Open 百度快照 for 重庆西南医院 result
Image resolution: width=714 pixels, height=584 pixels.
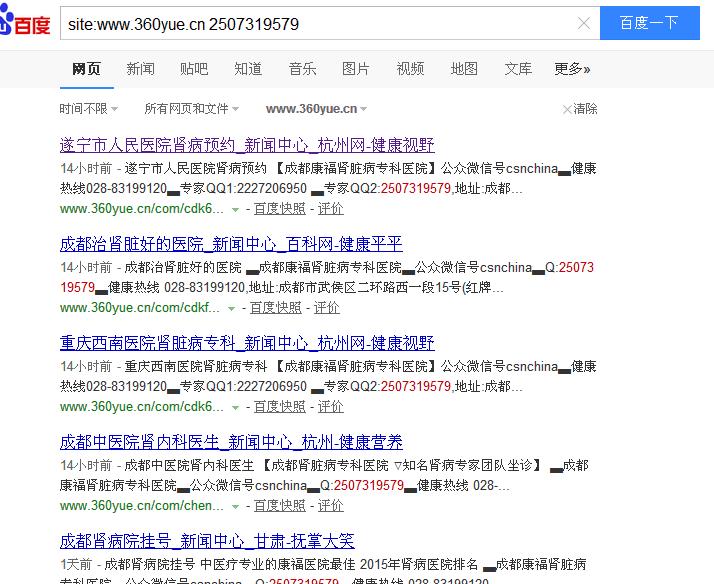tap(280, 406)
